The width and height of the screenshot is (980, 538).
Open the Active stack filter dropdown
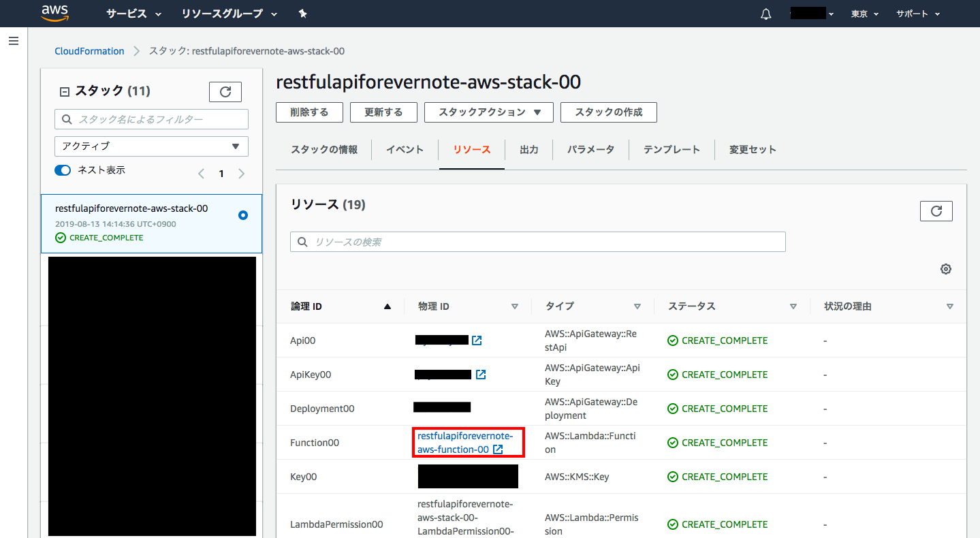151,146
